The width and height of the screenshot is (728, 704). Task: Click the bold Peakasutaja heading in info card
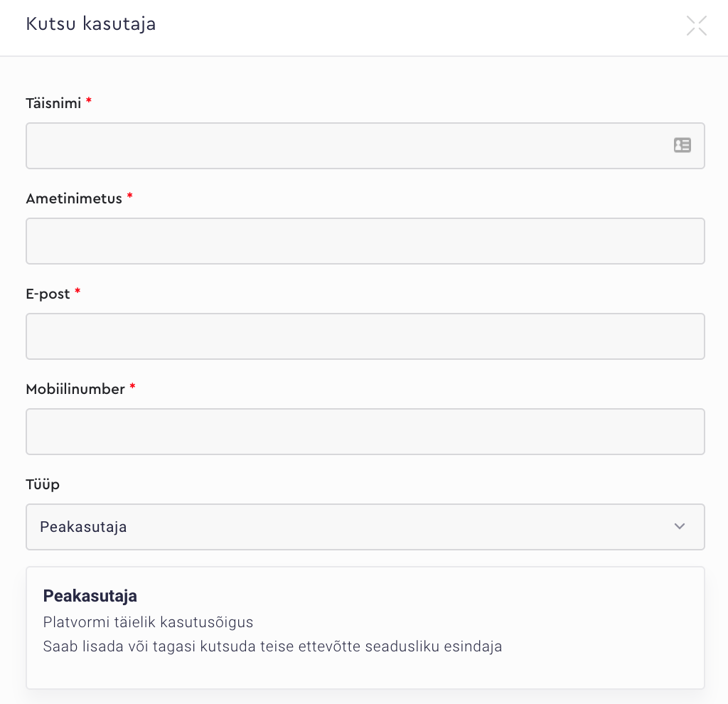pos(90,596)
